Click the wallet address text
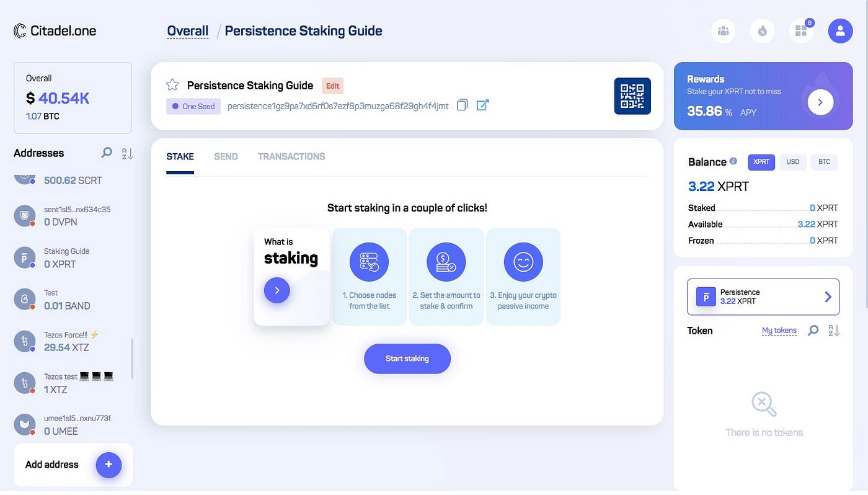 tap(338, 106)
